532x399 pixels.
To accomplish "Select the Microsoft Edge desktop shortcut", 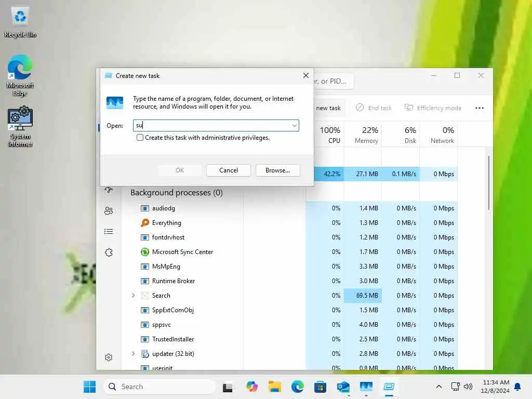I will [x=20, y=75].
